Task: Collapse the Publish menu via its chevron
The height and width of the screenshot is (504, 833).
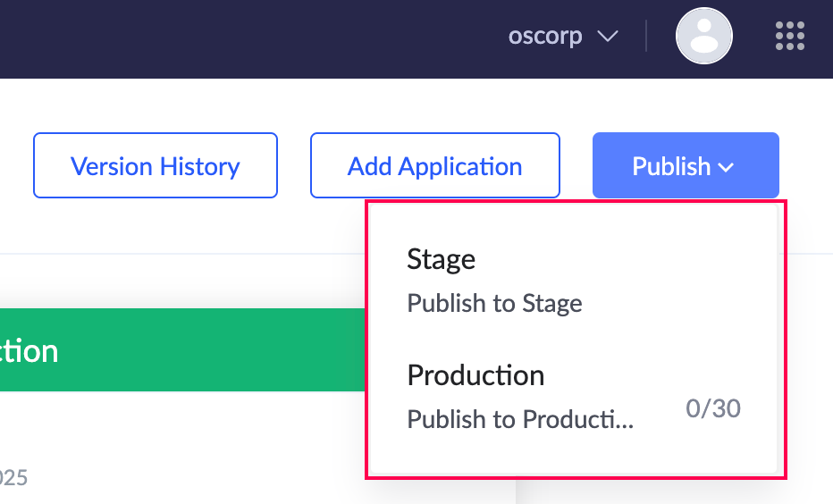Action: (x=726, y=167)
